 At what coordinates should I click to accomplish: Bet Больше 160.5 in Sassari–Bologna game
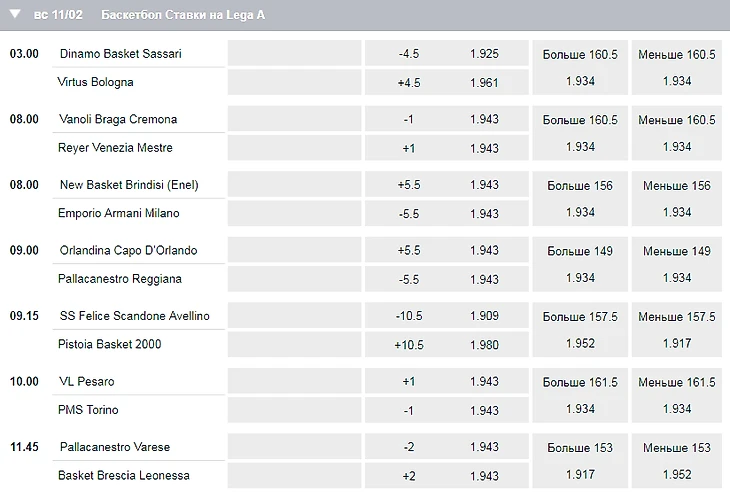(580, 68)
